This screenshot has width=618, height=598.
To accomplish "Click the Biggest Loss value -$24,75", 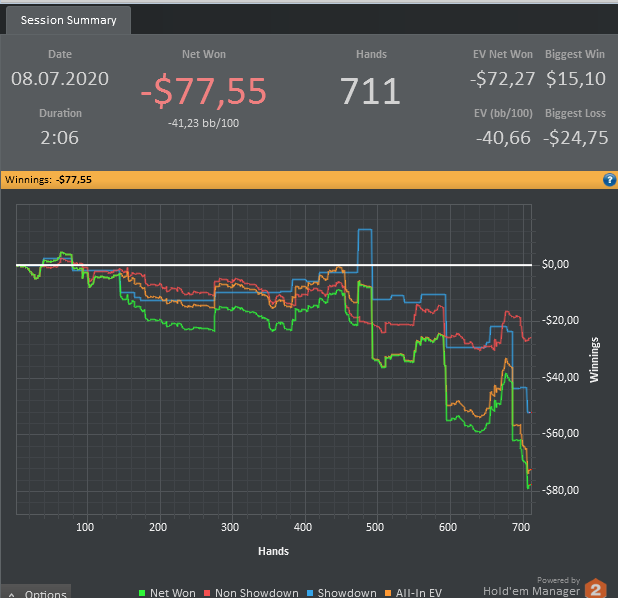I will 575,138.
